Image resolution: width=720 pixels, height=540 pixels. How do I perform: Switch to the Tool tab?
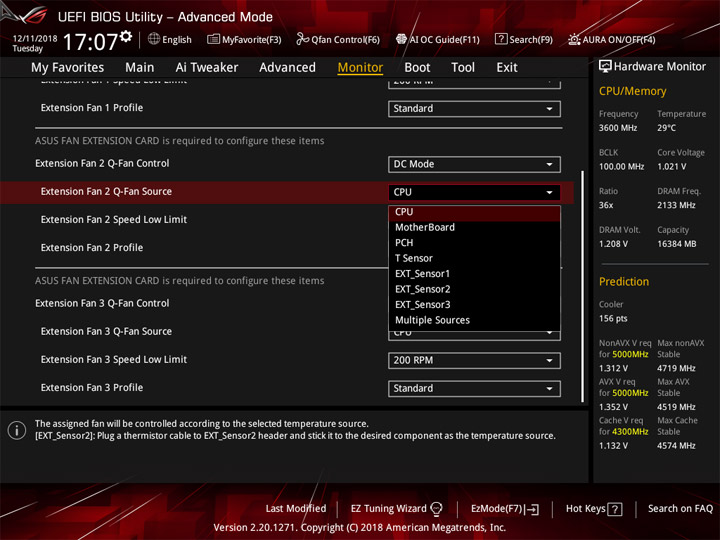[463, 68]
